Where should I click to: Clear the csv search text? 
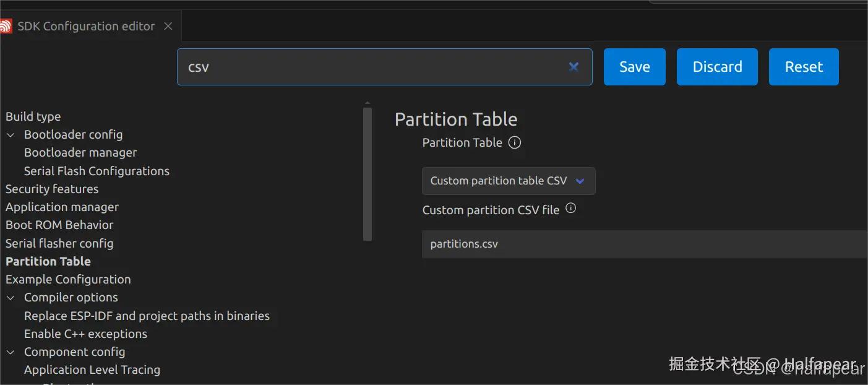(574, 67)
